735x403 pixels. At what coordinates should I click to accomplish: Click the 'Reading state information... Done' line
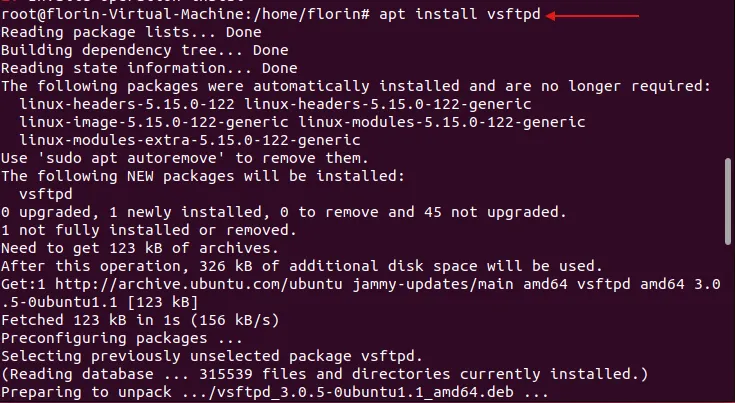(x=149, y=68)
